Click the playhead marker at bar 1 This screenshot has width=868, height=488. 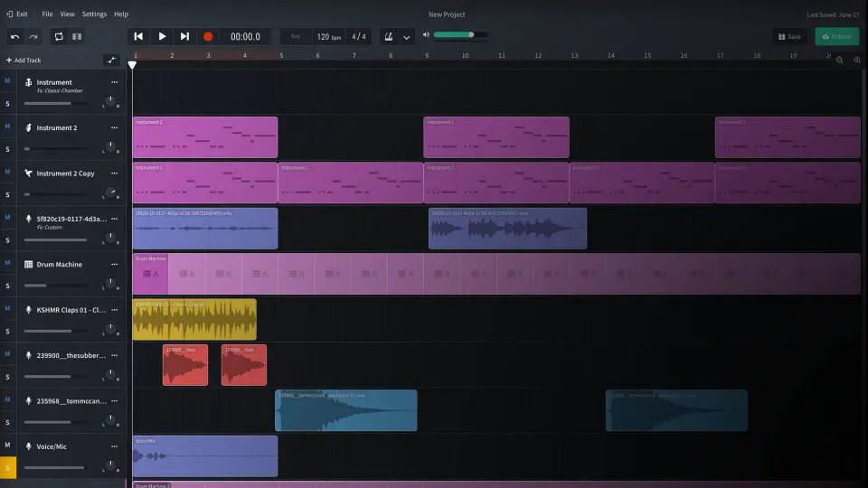point(132,65)
